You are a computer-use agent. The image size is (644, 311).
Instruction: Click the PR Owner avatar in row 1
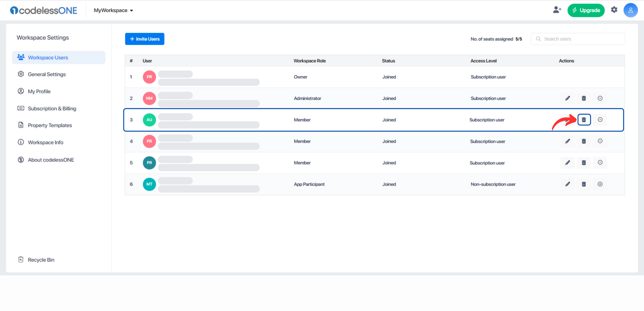149,77
